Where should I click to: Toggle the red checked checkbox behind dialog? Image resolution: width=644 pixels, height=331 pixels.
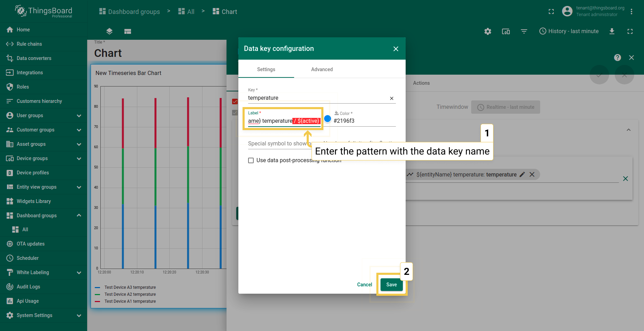point(235,101)
